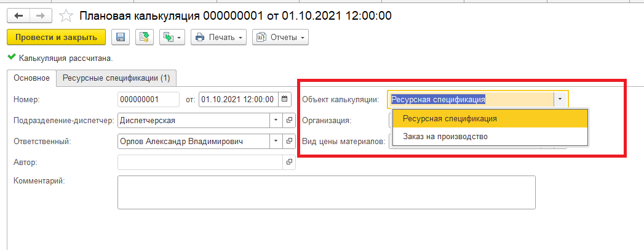Open the calendar picker for the date
The image size is (644, 250).
pos(284,99)
